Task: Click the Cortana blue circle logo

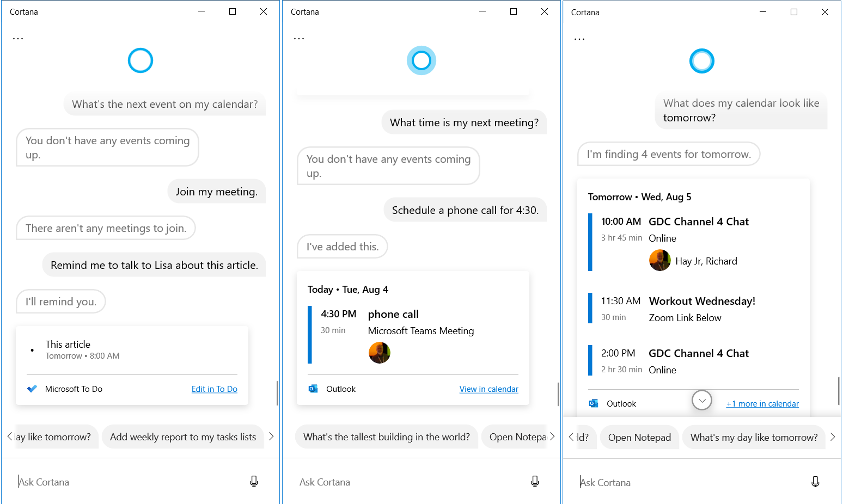Action: pos(140,60)
